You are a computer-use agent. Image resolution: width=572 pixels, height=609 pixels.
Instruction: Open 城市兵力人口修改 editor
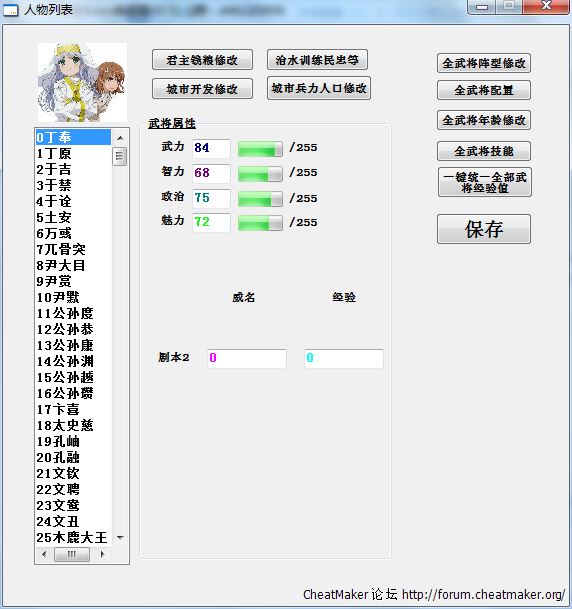pos(319,88)
